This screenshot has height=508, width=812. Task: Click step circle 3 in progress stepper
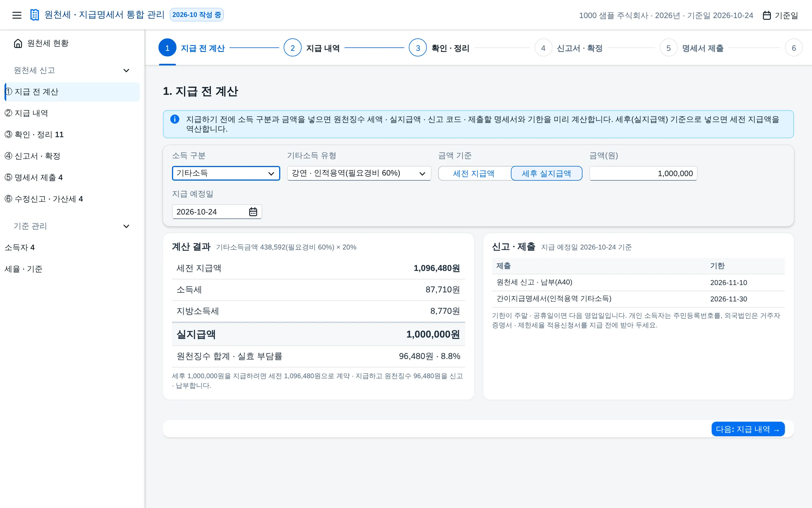click(x=418, y=48)
